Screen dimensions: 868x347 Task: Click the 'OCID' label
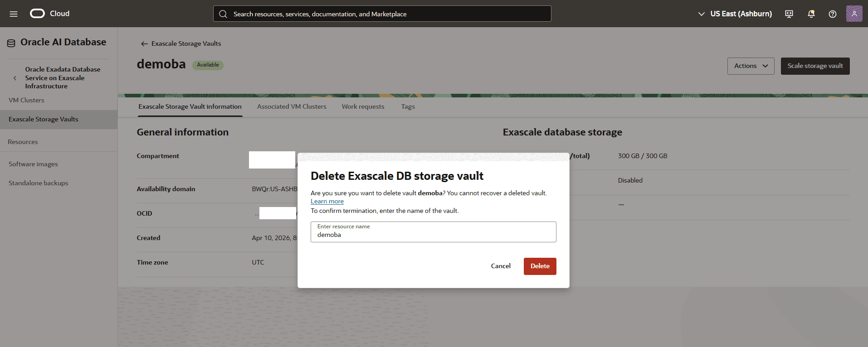click(x=144, y=214)
